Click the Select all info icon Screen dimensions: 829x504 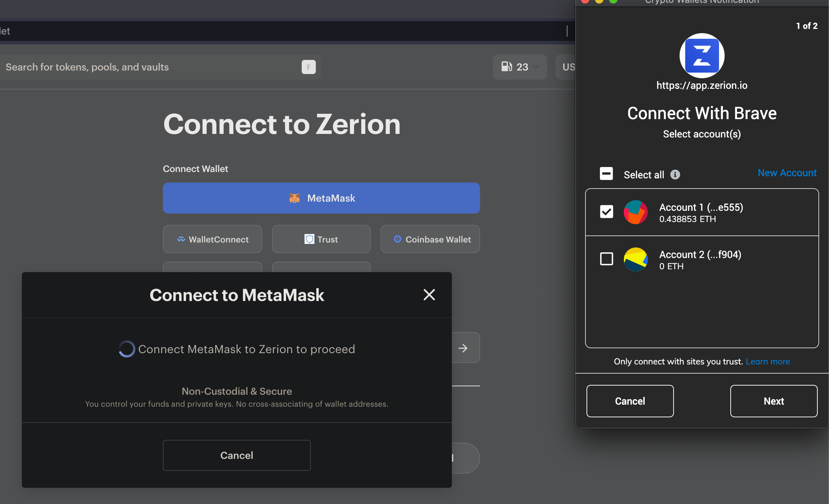(675, 174)
